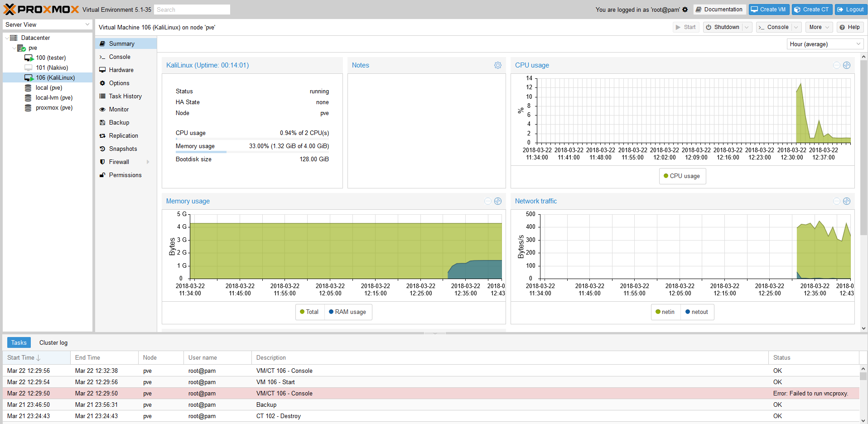Select 106 (KaliLinux) in tree
Screen dimensions: 868x424
(48, 77)
